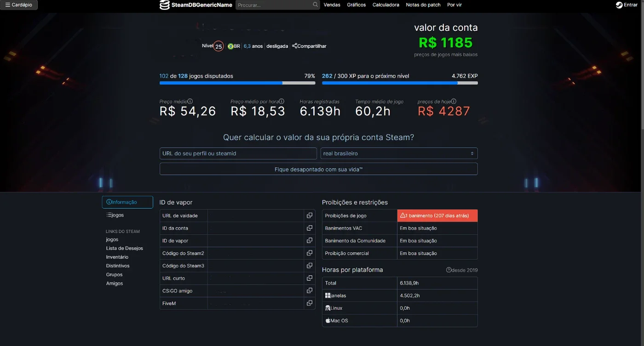The height and width of the screenshot is (346, 644).
Task: Focus the Procurar search field
Action: tap(278, 5)
